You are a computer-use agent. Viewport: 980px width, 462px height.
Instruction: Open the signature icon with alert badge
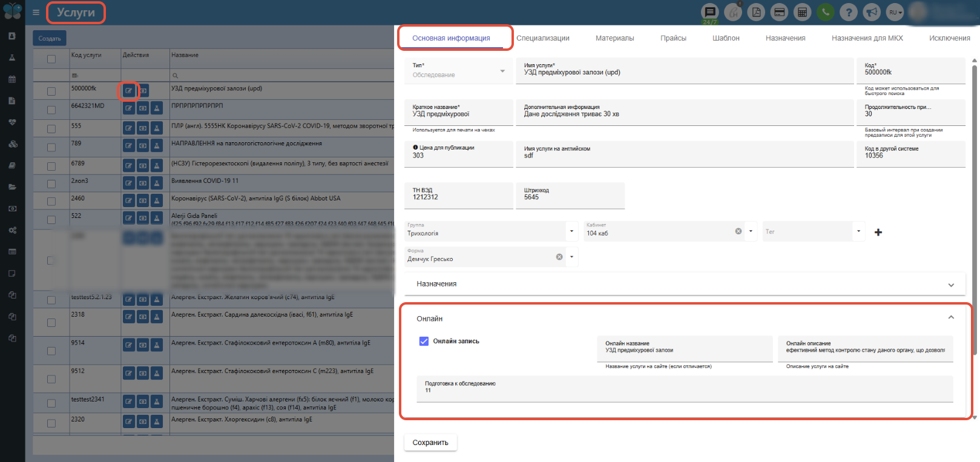tap(733, 12)
